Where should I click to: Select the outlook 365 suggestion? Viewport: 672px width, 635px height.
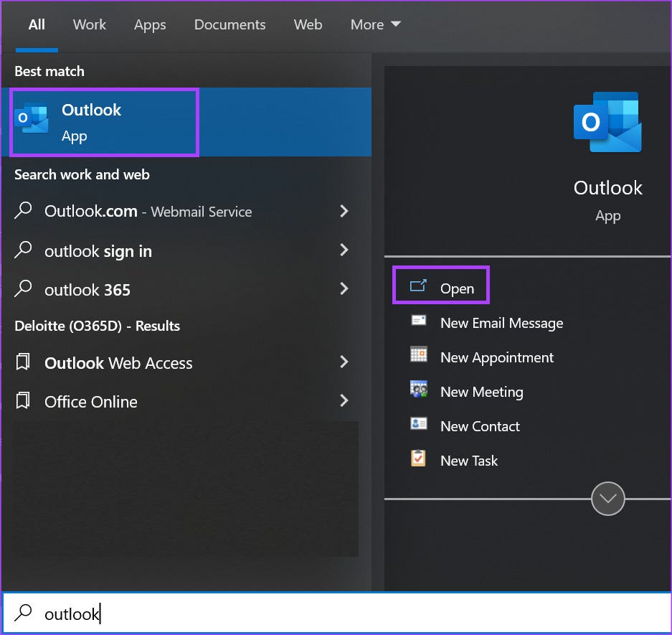pyautogui.click(x=344, y=289)
